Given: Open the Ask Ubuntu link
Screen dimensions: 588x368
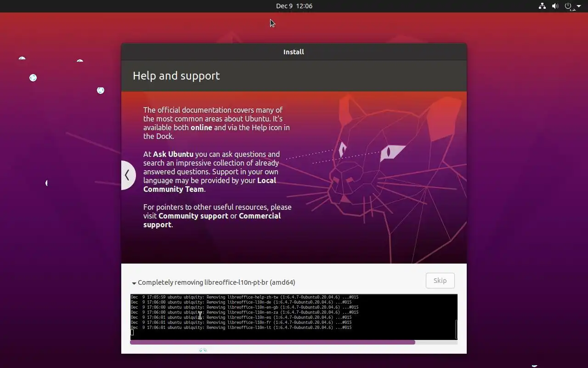Looking at the screenshot, I should [173, 154].
